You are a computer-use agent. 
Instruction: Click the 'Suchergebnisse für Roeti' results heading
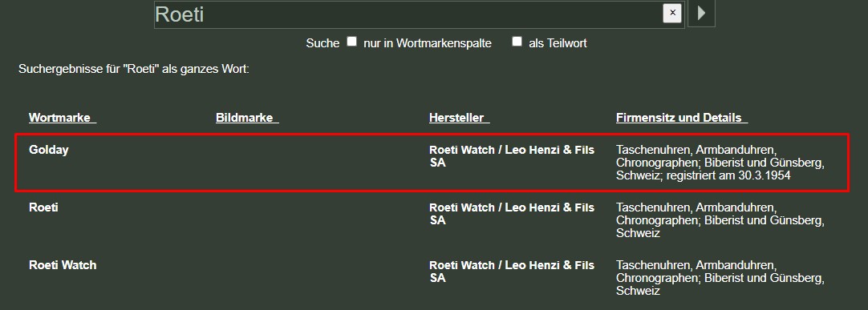tap(134, 70)
